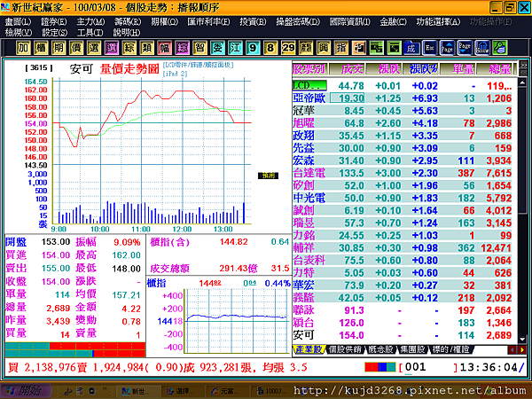Click the 興 toolbar icon
The width and height of the screenshot is (532, 399).
(324, 48)
